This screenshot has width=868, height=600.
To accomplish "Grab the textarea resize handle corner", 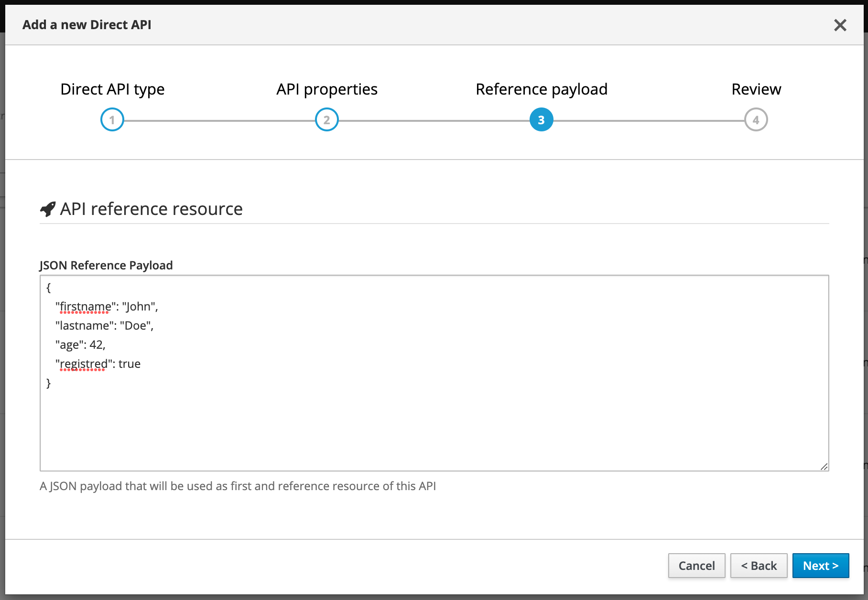I will pyautogui.click(x=824, y=466).
